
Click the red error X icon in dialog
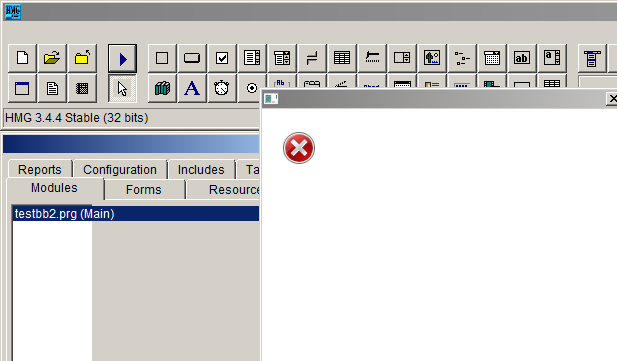299,148
